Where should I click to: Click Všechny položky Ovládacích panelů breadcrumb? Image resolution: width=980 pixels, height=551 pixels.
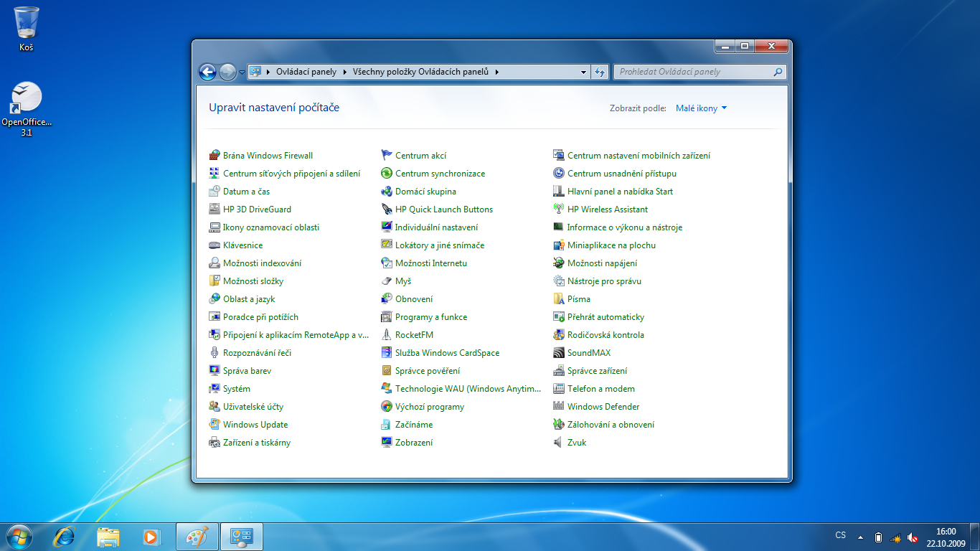pyautogui.click(x=420, y=72)
